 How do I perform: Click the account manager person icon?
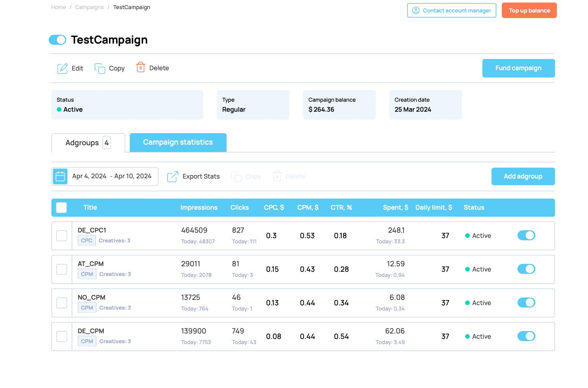click(416, 11)
